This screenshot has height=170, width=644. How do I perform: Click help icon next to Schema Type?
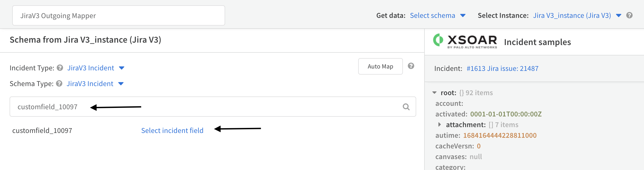(x=59, y=84)
